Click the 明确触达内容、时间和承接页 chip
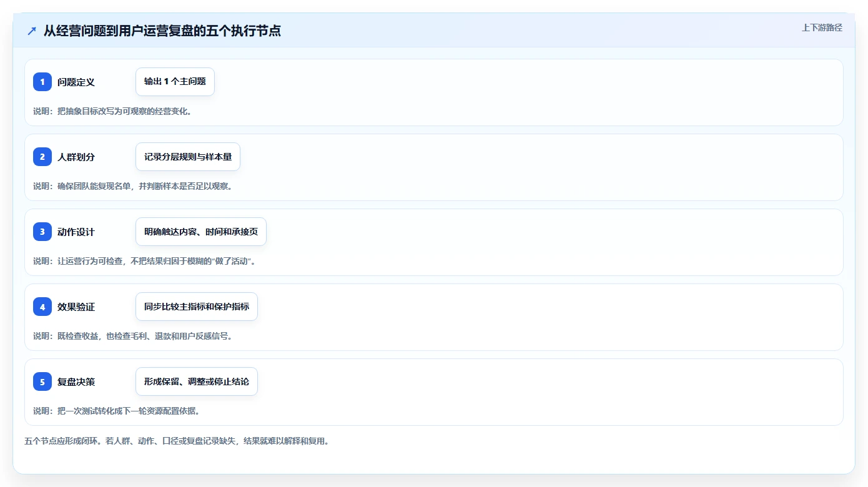The width and height of the screenshot is (868, 487). click(201, 232)
